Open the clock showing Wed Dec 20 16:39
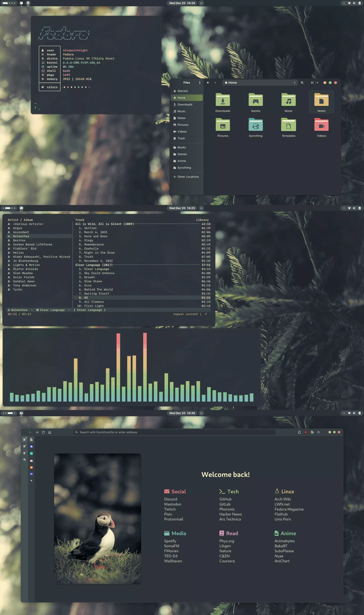Screen dimensions: 364x615 tap(182, 3)
